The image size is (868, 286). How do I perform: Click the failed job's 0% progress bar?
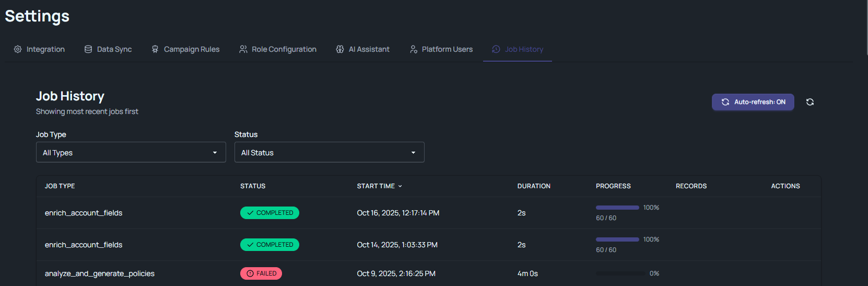click(x=620, y=273)
